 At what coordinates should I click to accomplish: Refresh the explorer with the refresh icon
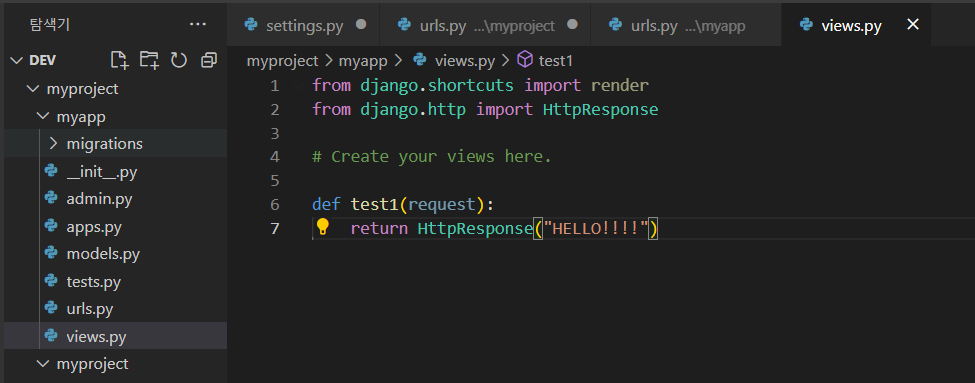(179, 60)
